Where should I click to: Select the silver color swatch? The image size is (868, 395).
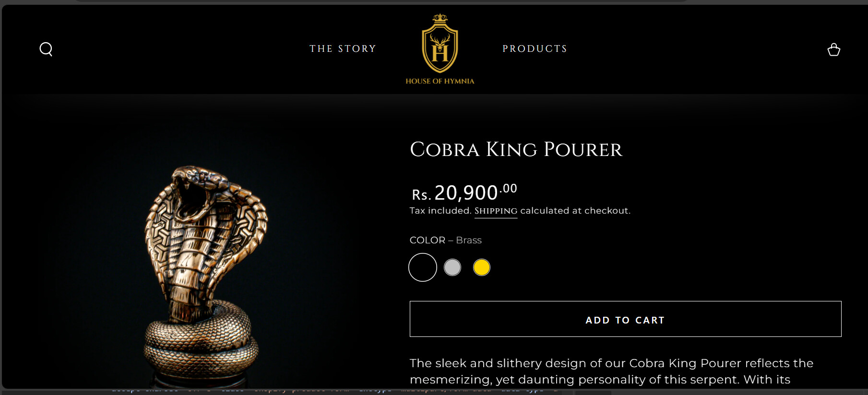pos(452,267)
